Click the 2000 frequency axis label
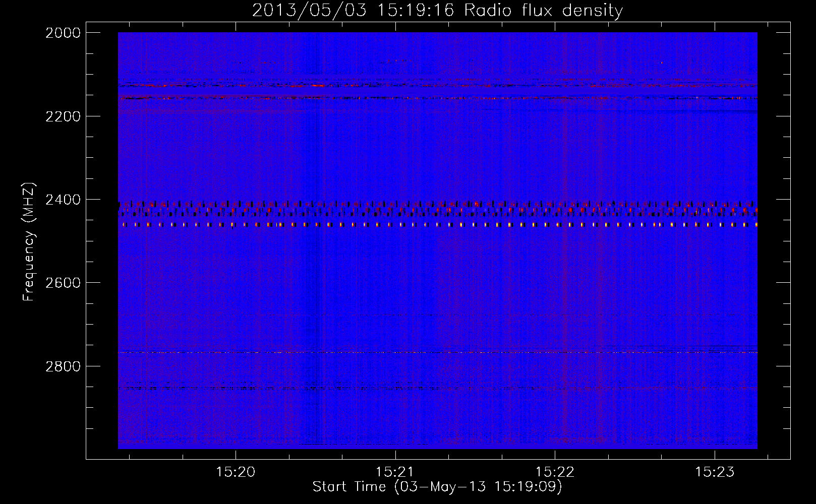The image size is (816, 504). [x=63, y=33]
